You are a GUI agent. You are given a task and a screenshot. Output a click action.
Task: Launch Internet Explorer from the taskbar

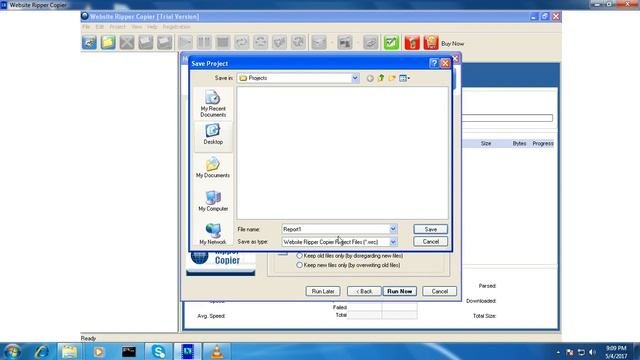pyautogui.click(x=42, y=351)
